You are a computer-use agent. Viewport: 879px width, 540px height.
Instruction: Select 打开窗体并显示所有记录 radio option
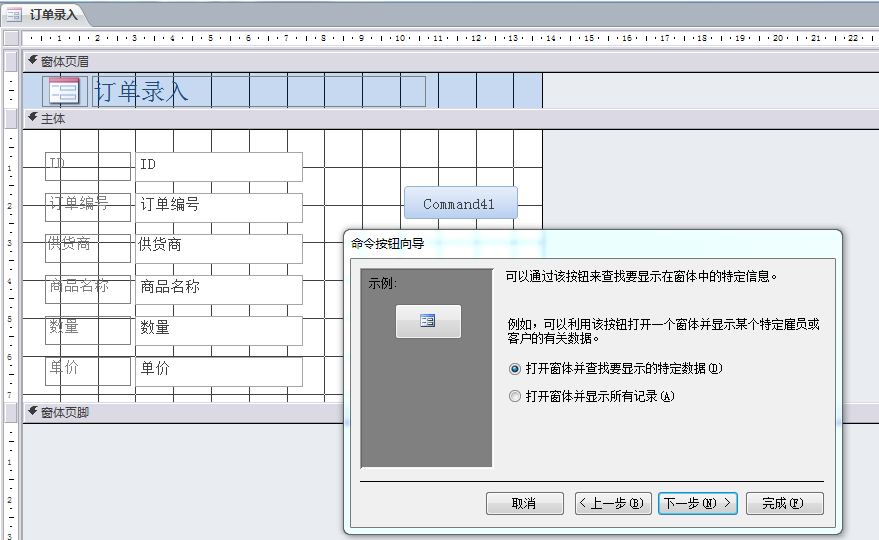pos(515,396)
